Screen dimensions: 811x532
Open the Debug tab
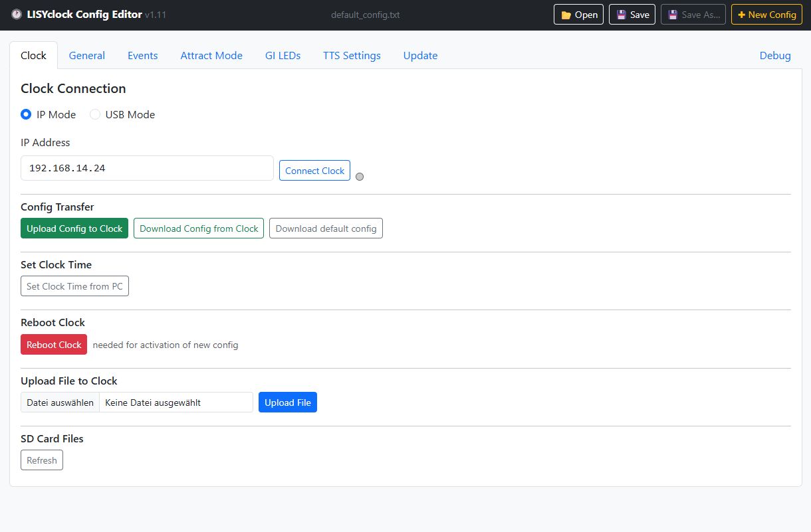tap(775, 56)
